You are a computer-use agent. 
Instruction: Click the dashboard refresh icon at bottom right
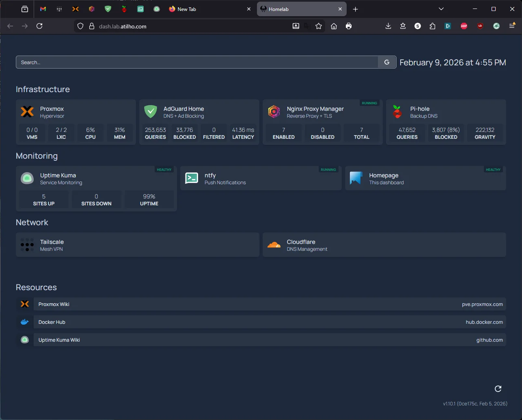(x=498, y=389)
